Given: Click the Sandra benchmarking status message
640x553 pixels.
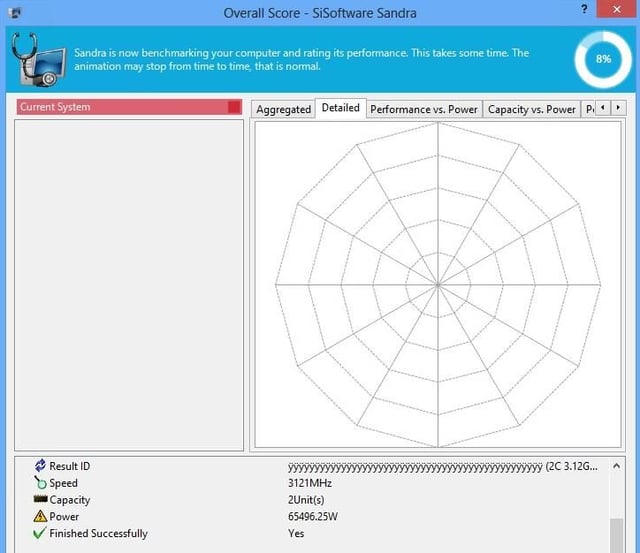Looking at the screenshot, I should (x=301, y=60).
